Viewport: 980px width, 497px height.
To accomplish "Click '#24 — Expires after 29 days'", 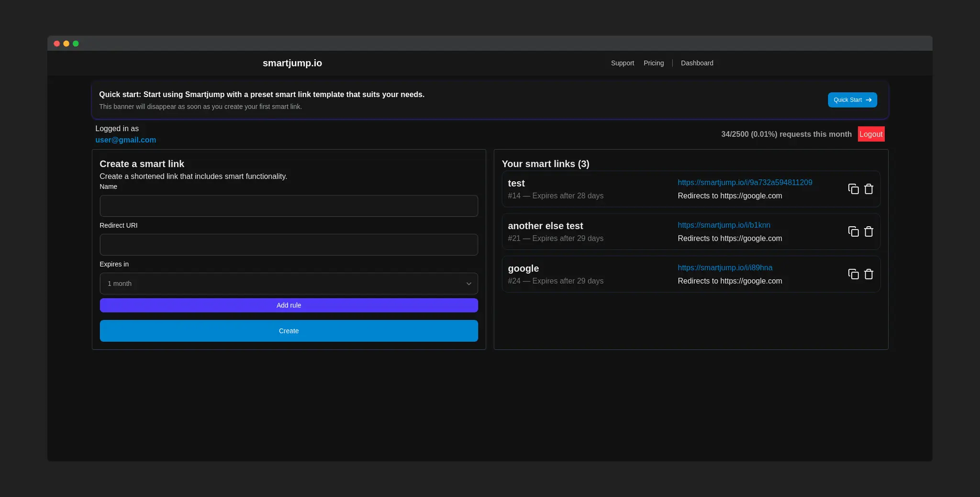I will 556,281.
